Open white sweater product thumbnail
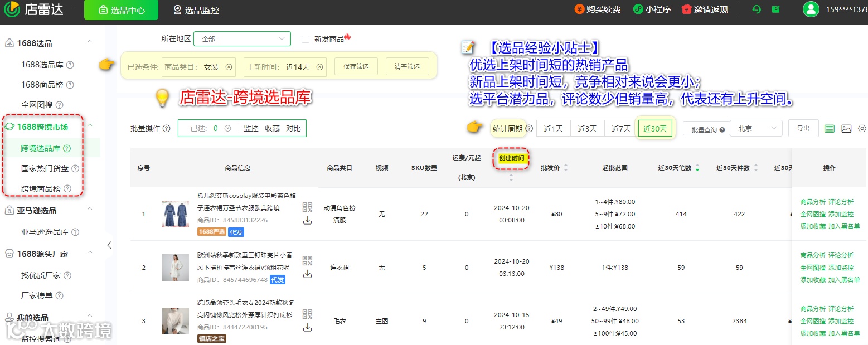Image resolution: width=868 pixels, height=345 pixels. coord(176,321)
